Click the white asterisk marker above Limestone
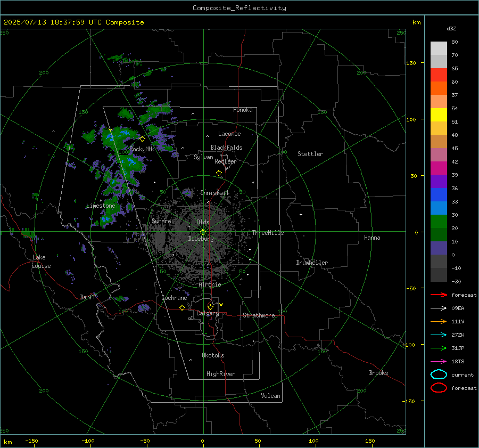The image size is (479, 448). 101,201
